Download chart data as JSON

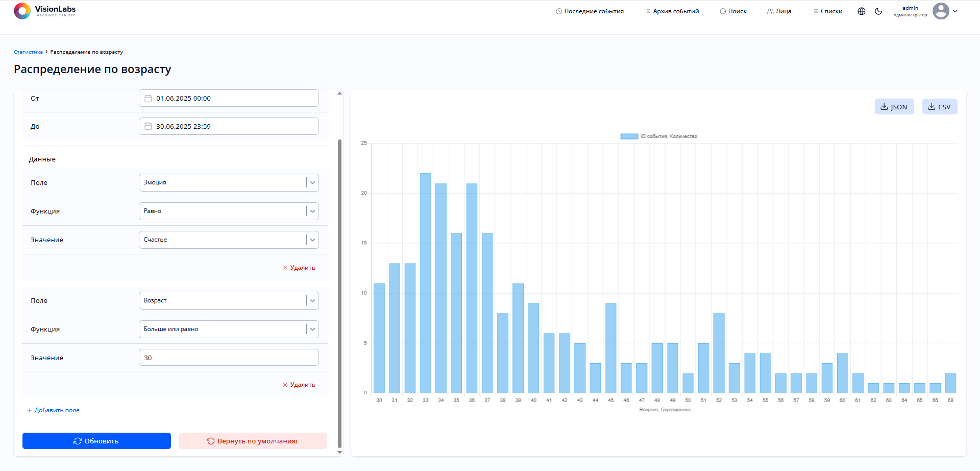(894, 107)
